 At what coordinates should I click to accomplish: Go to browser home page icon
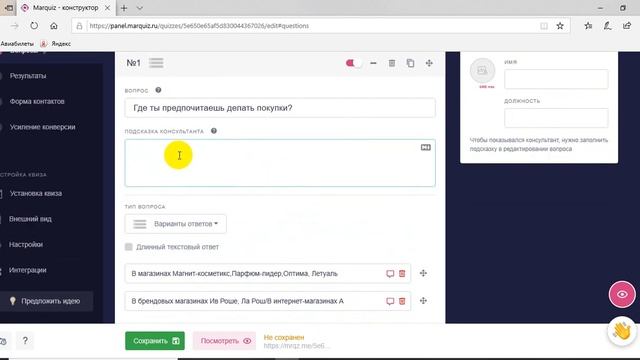tap(53, 26)
